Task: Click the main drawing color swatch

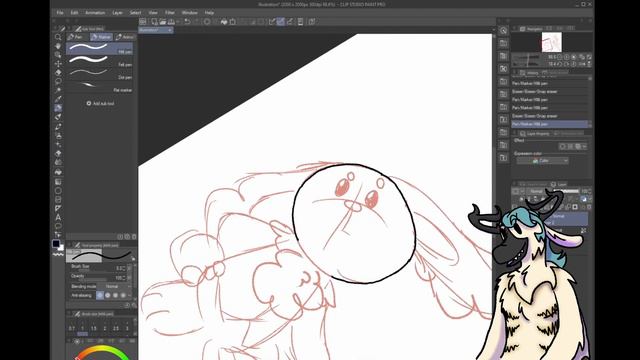Action: 56,244
